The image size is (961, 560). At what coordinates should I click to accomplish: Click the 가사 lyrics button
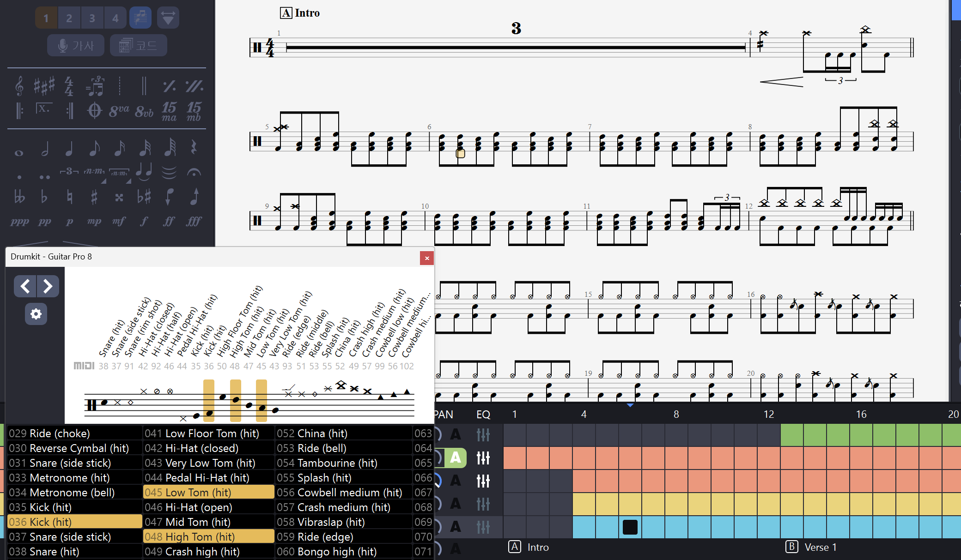tap(76, 45)
